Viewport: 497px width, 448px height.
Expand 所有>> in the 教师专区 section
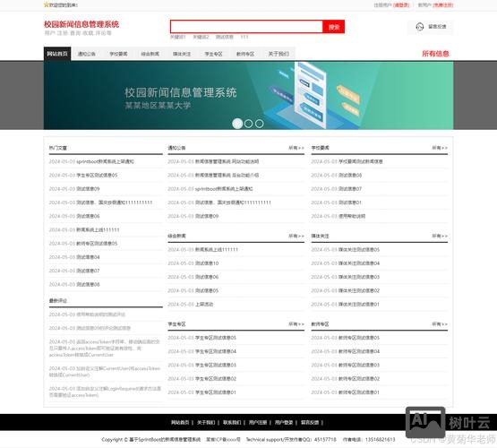click(440, 324)
